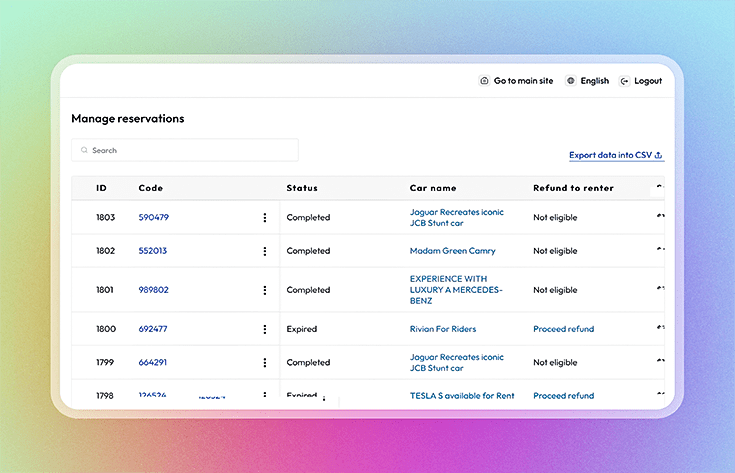Open reservation code 692477
Image resolution: width=735 pixels, height=473 pixels.
point(153,329)
